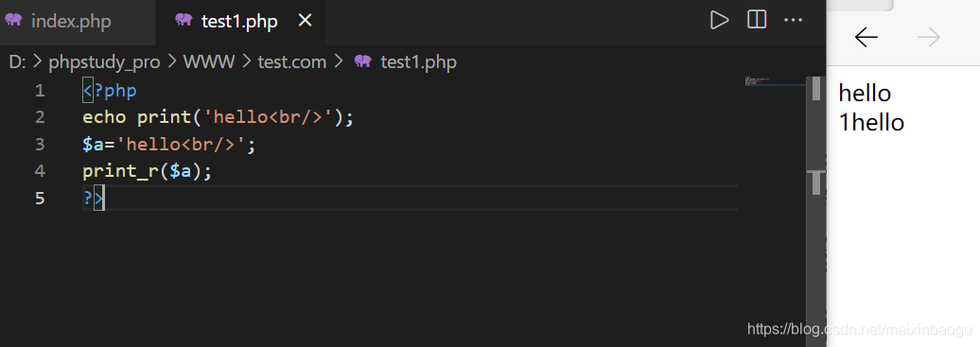This screenshot has width=980, height=347.
Task: Select the test1.php tab
Action: point(240,21)
